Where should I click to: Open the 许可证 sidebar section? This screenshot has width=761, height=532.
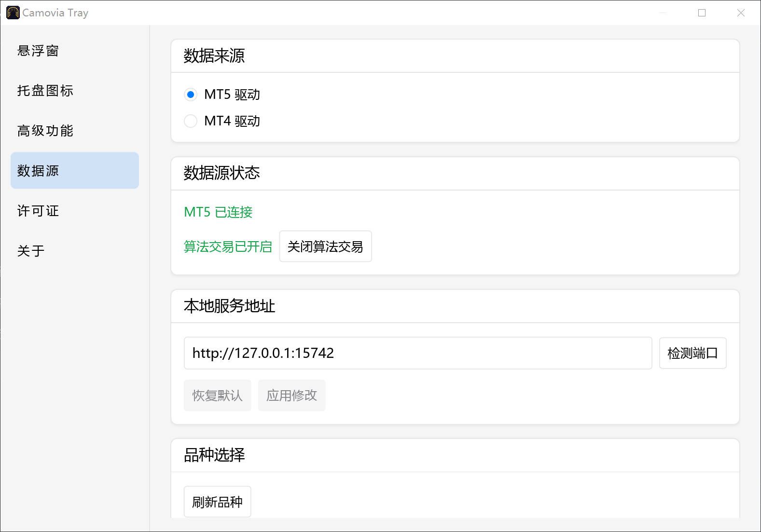[x=75, y=211]
